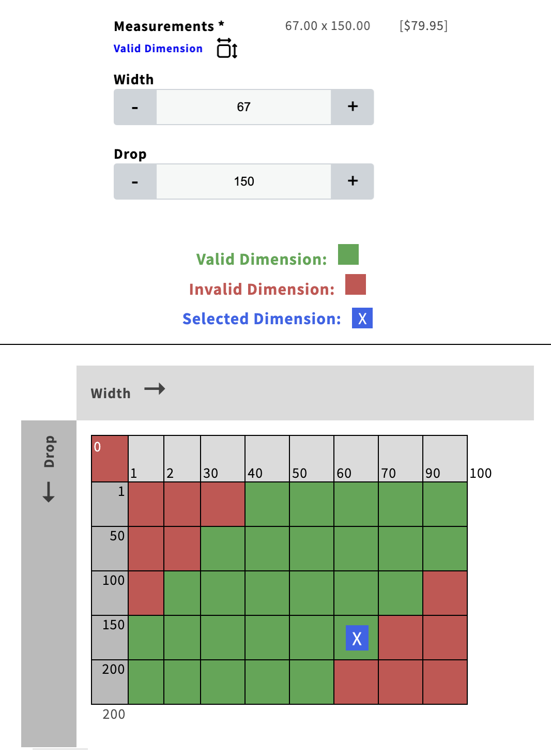Click the red 0 corner cell of grid
The height and width of the screenshot is (756, 551).
coord(110,459)
